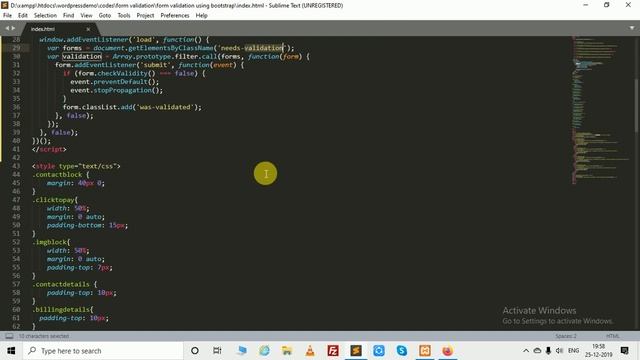Click 'getElementsByClassName' on line 29
640x360 pixels.
point(171,48)
